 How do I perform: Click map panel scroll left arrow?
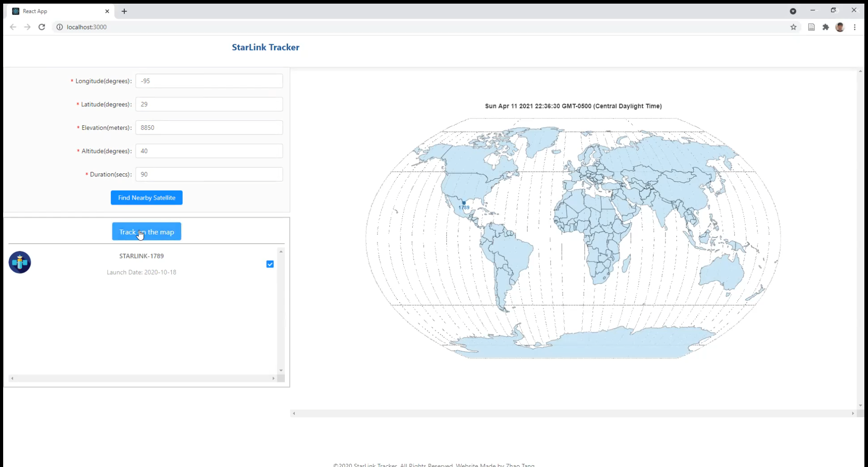tap(294, 413)
